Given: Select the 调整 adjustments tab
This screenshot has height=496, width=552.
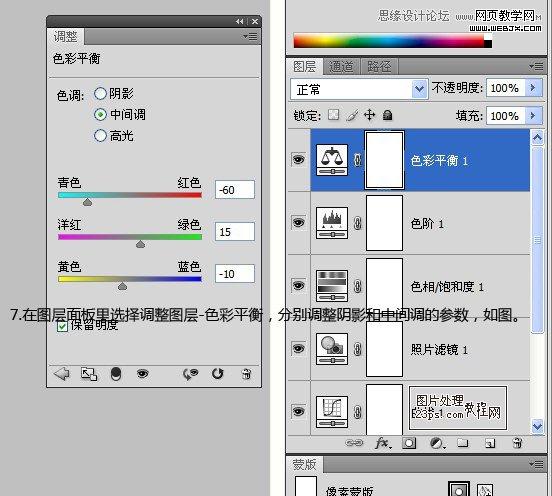Looking at the screenshot, I should tap(65, 37).
